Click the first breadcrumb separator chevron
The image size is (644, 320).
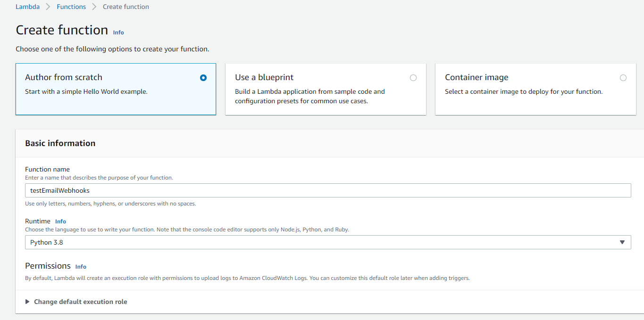coord(48,7)
